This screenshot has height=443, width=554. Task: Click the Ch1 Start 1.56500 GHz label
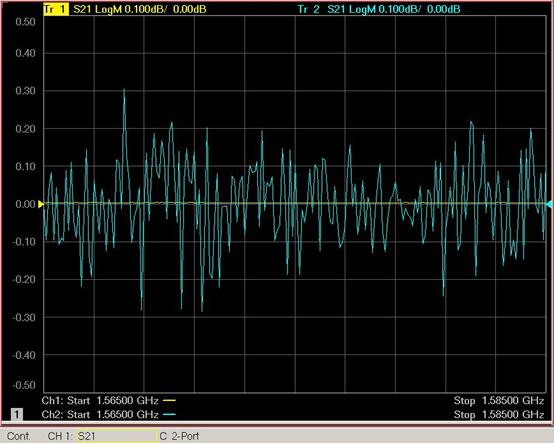100,401
